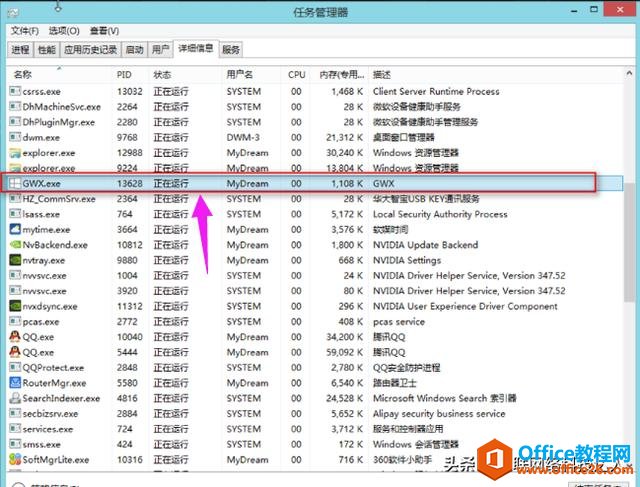Screen dimensions: 640x487
Task: Click the secbizsrv.exe process icon
Action: point(15,414)
